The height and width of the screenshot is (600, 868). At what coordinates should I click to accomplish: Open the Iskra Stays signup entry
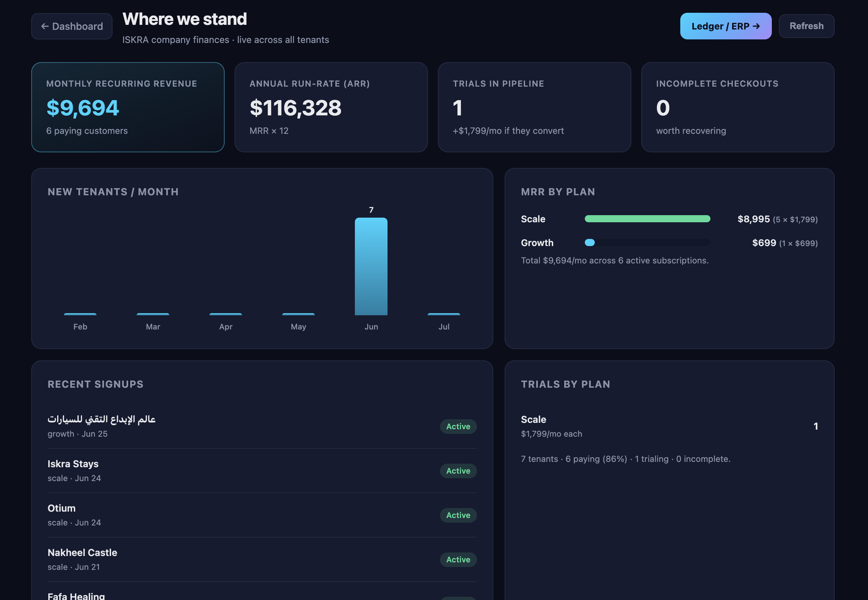point(262,471)
